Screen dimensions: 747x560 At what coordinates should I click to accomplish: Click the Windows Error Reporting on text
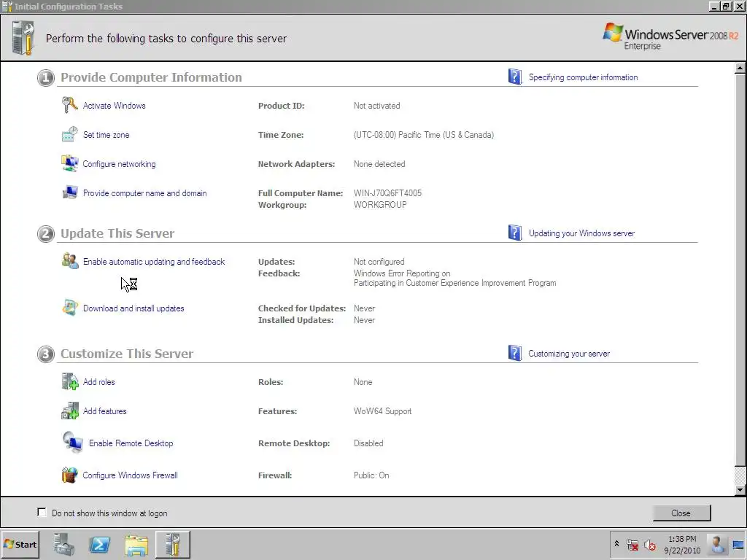(402, 273)
